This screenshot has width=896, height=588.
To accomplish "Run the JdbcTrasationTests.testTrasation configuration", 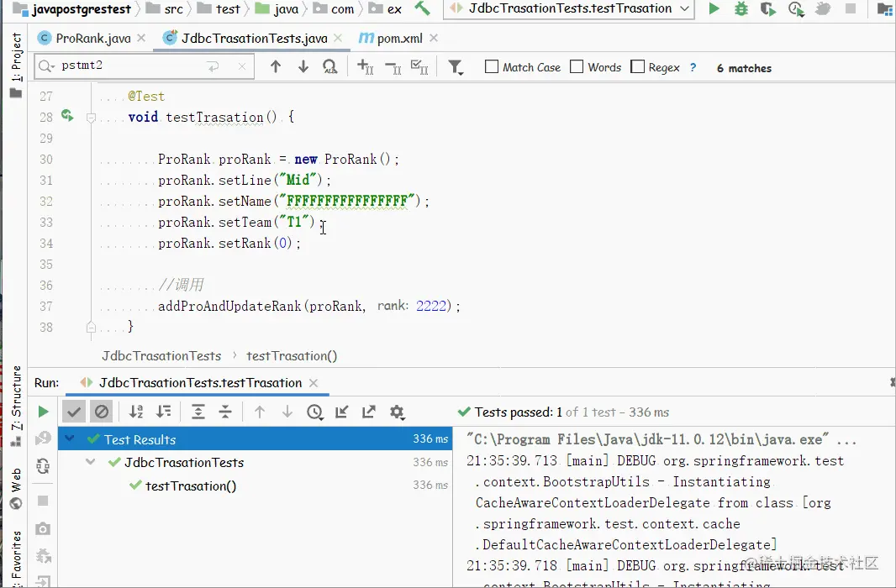I will point(714,8).
